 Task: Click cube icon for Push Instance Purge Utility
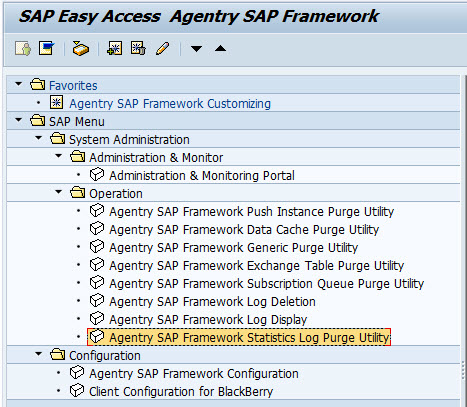click(x=97, y=210)
